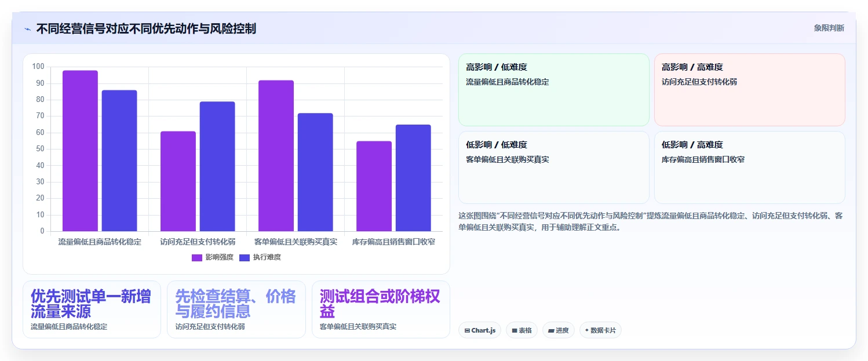
Task: Select the 优先测试单一新增流量来源 card
Action: pos(92,309)
